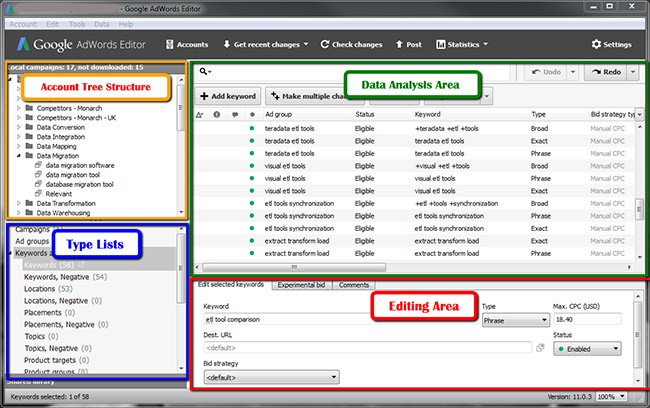
Task: Click the warning triangle column header icon
Action: pyautogui.click(x=200, y=115)
